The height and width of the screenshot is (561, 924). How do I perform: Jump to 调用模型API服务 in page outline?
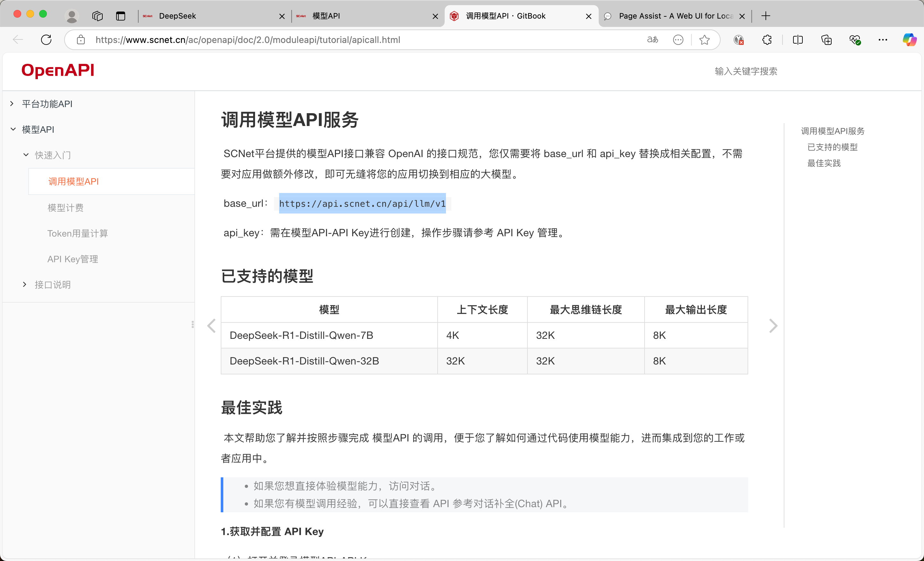pos(833,131)
